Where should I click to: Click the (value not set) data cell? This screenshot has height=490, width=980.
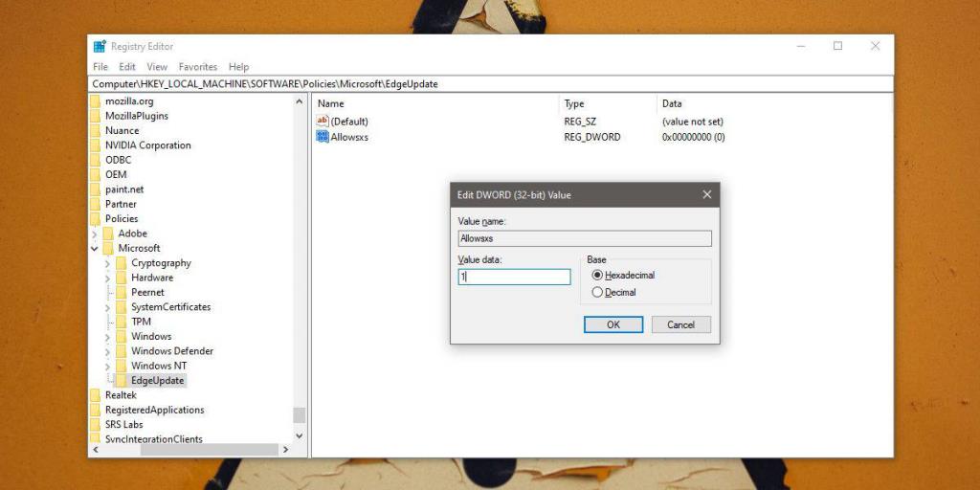[x=693, y=122]
